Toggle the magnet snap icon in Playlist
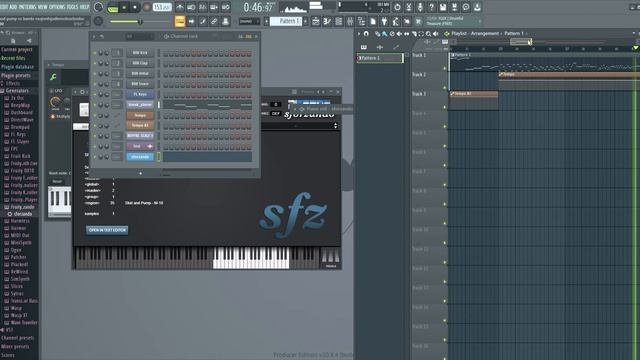The width and height of the screenshot is (640, 360). click(366, 33)
